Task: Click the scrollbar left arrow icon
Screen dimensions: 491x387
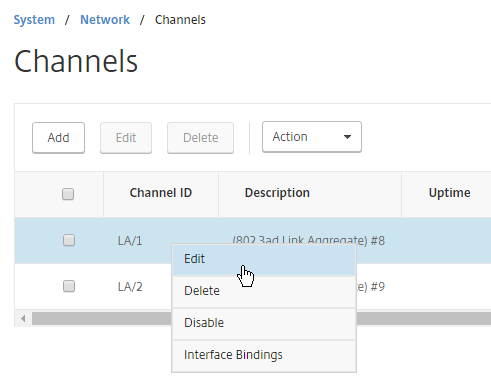Action: click(23, 319)
